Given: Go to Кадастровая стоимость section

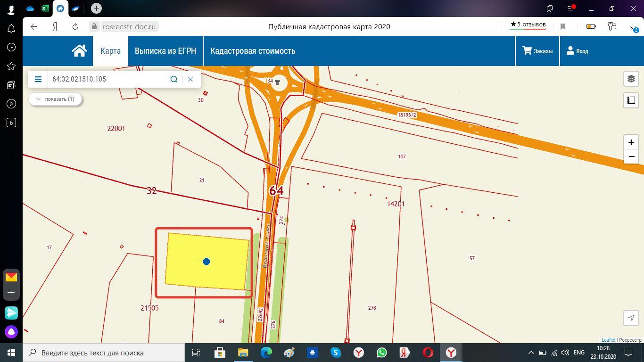Looking at the screenshot, I should pyautogui.click(x=253, y=51).
